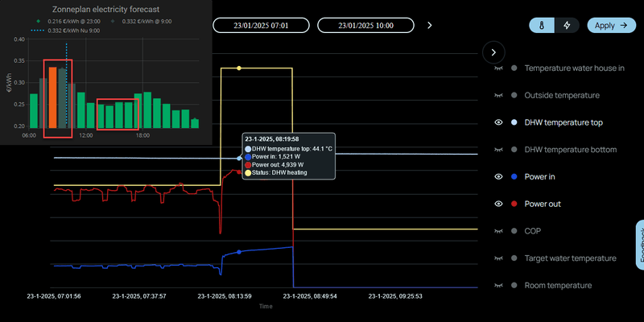The image size is (644, 322).
Task: Select the thermometer temperature view icon
Action: (x=542, y=26)
